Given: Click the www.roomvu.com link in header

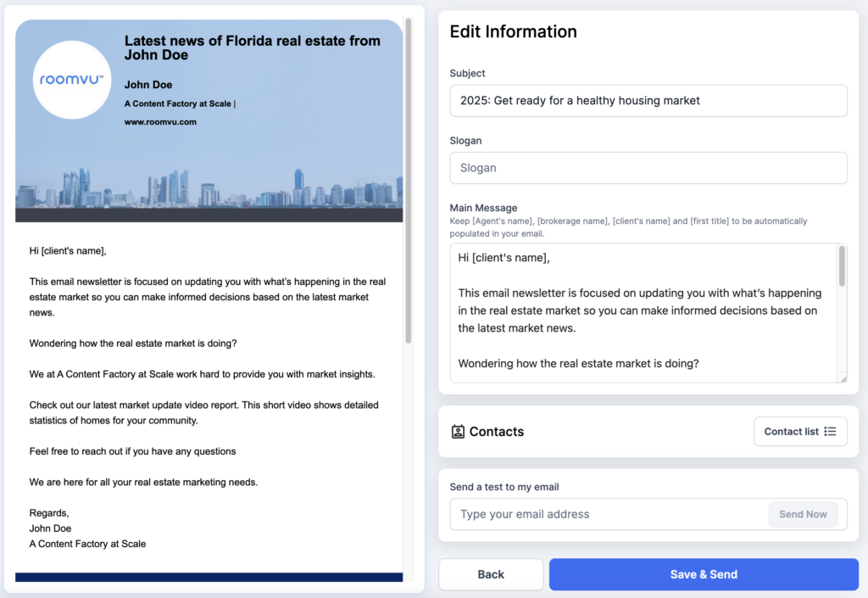Looking at the screenshot, I should (160, 122).
